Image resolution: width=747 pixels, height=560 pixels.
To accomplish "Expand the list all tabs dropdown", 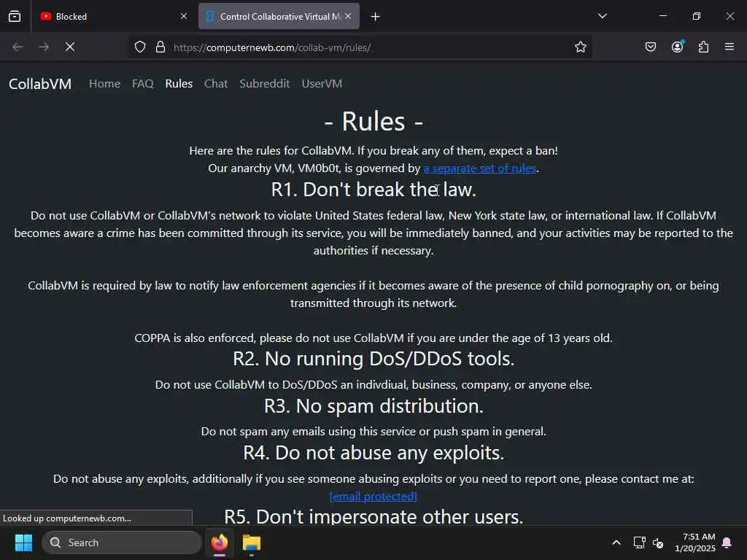I will point(602,16).
